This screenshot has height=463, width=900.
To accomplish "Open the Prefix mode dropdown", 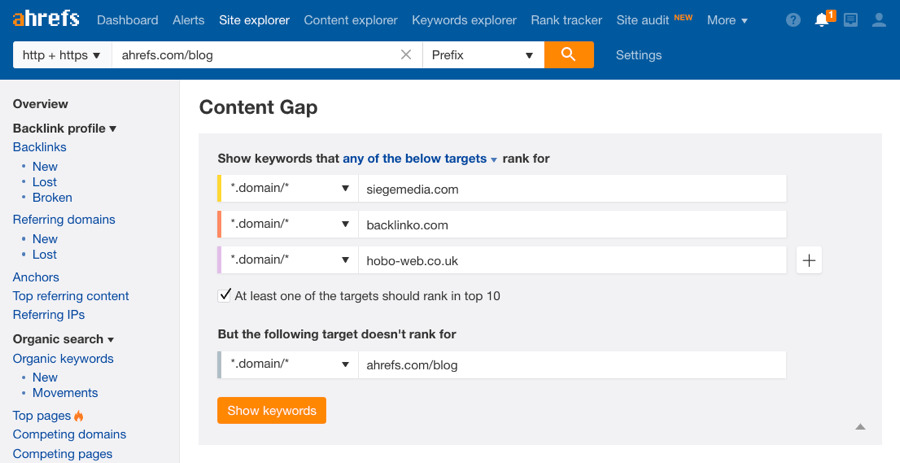I will pyautogui.click(x=483, y=55).
